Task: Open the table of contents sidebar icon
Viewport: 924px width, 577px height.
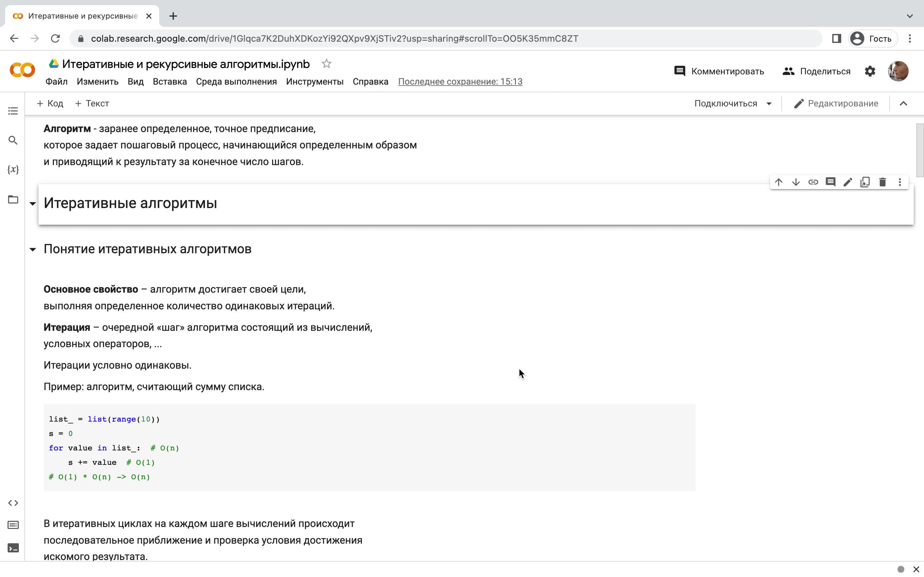Action: pyautogui.click(x=13, y=111)
